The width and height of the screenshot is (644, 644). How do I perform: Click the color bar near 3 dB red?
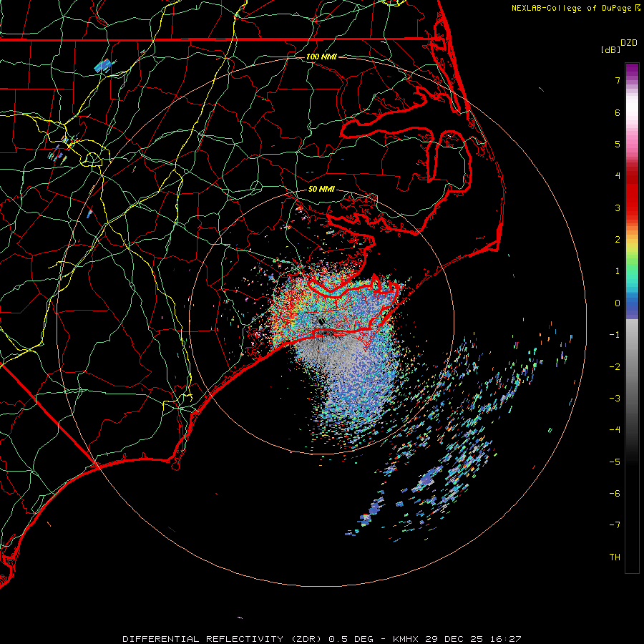point(632,208)
